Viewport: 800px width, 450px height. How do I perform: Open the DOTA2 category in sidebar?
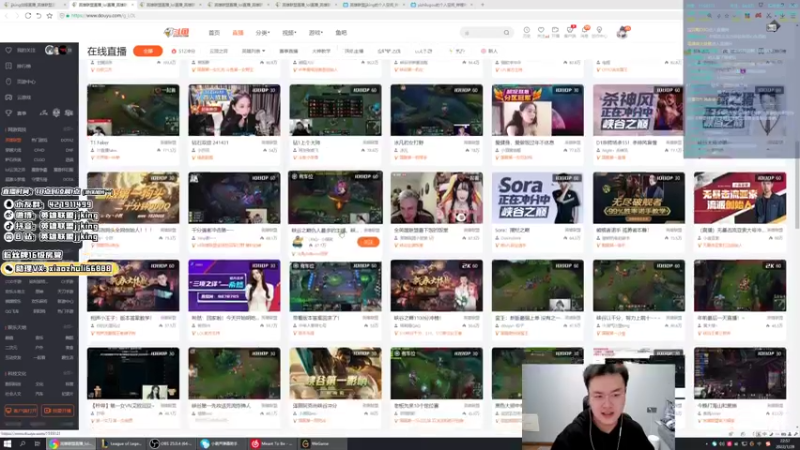pos(67,140)
